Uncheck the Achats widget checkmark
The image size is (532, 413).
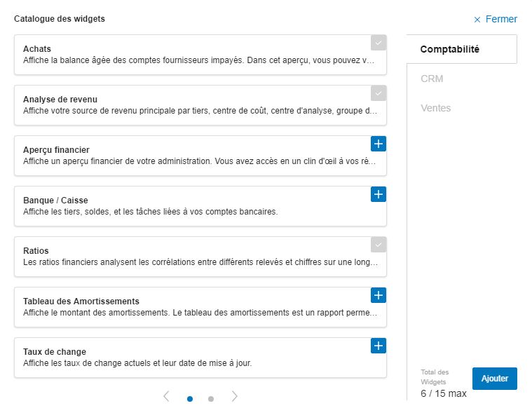(x=378, y=43)
